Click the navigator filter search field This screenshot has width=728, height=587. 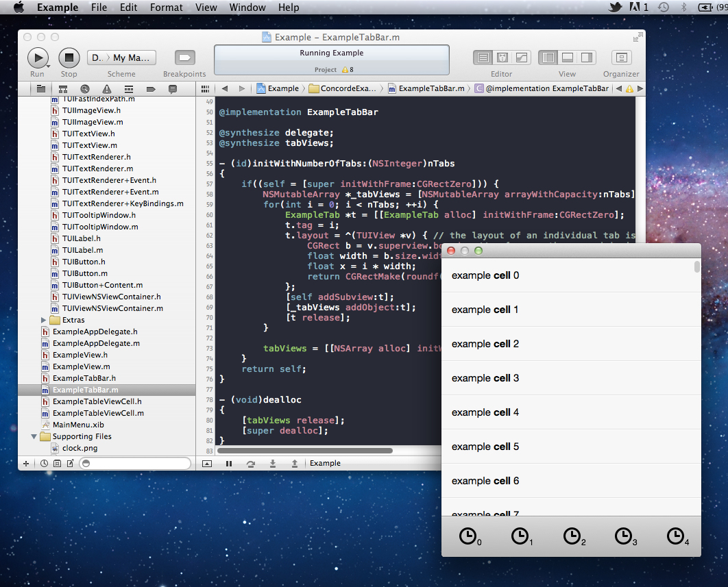pyautogui.click(x=134, y=463)
